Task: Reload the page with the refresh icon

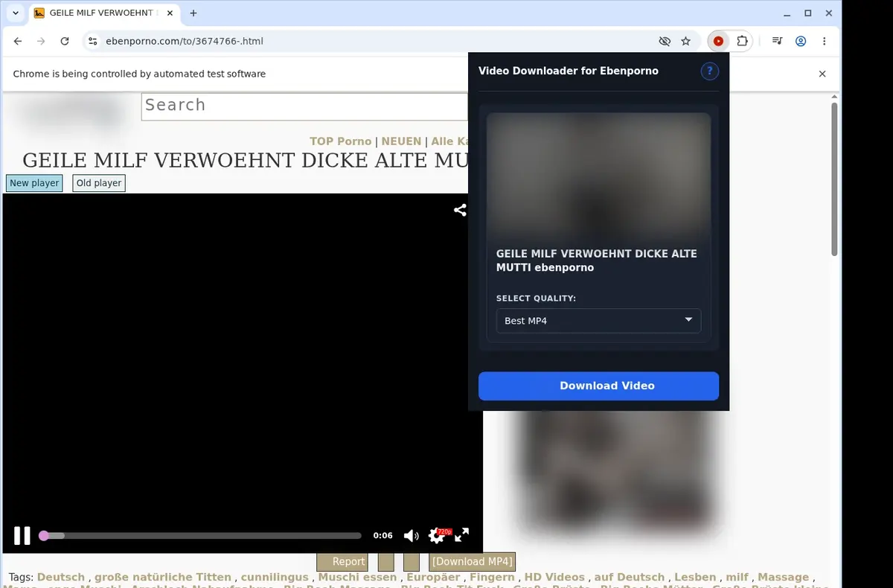Action: [x=65, y=42]
